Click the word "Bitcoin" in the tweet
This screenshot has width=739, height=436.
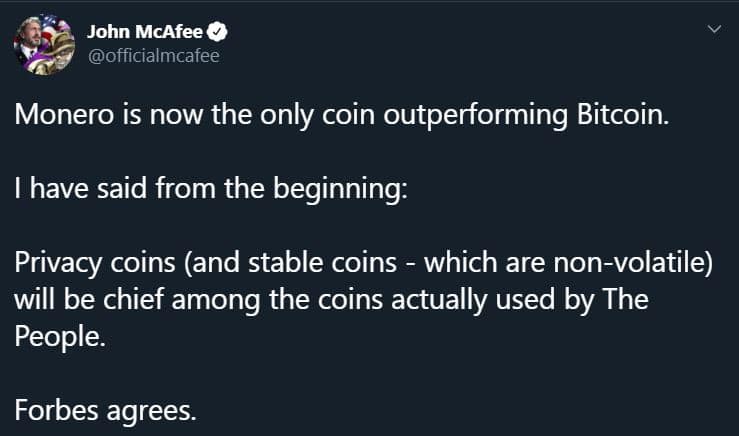pyautogui.click(x=620, y=114)
